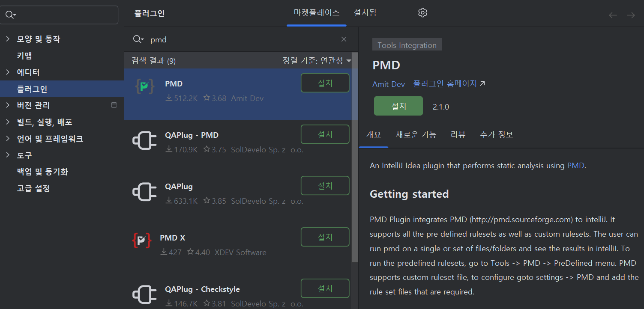Install the PMD plugin with the 설치 button
Viewport: 644px width, 309px height.
click(x=398, y=106)
